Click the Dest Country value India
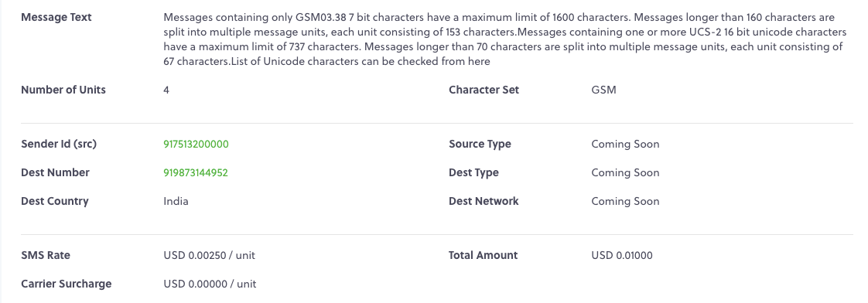This screenshot has height=303, width=868. click(x=176, y=201)
